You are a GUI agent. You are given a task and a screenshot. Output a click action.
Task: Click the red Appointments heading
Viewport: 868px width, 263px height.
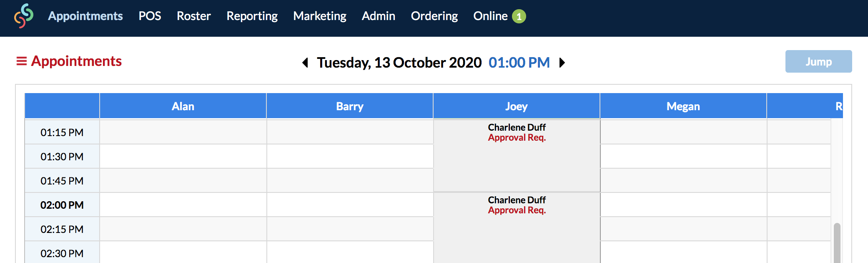(x=76, y=61)
